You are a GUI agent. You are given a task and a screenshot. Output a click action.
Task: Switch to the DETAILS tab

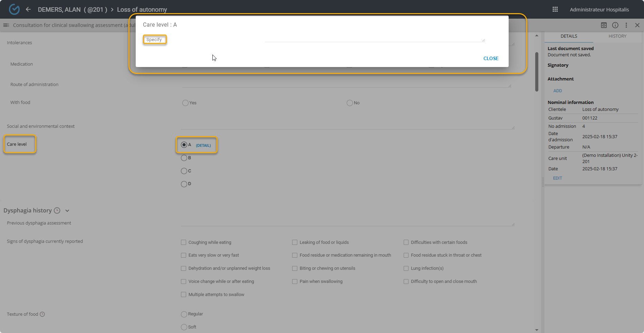pyautogui.click(x=569, y=36)
